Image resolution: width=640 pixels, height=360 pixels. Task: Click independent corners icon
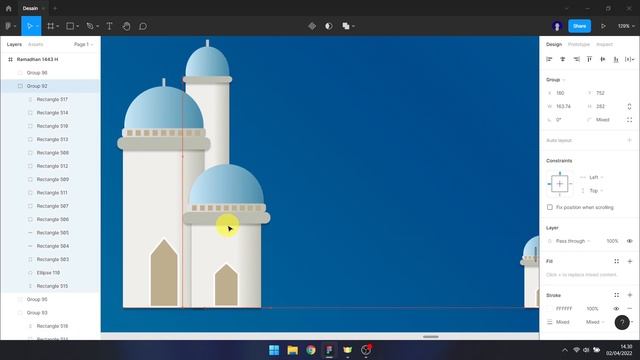pyautogui.click(x=630, y=120)
